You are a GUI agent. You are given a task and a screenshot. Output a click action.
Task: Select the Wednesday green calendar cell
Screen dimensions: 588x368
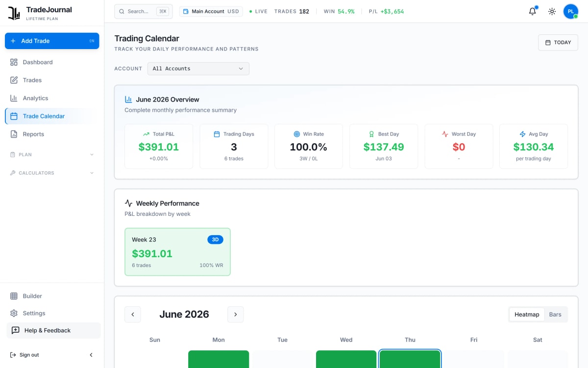point(346,359)
